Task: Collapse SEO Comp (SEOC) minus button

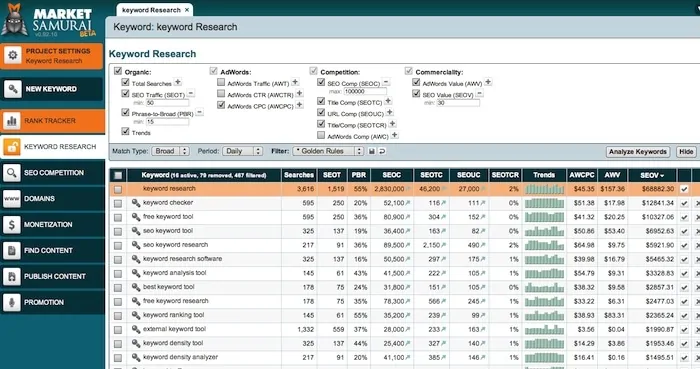Action: click(386, 82)
